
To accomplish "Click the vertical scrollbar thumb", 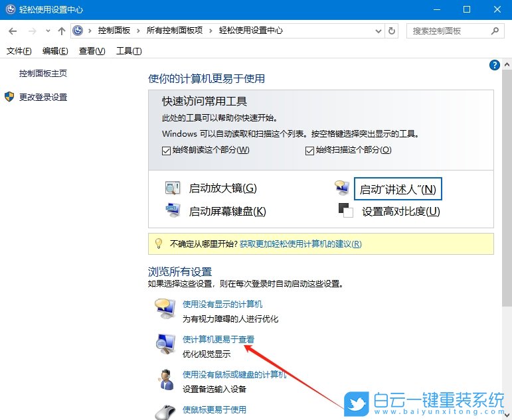I will pyautogui.click(x=507, y=188).
